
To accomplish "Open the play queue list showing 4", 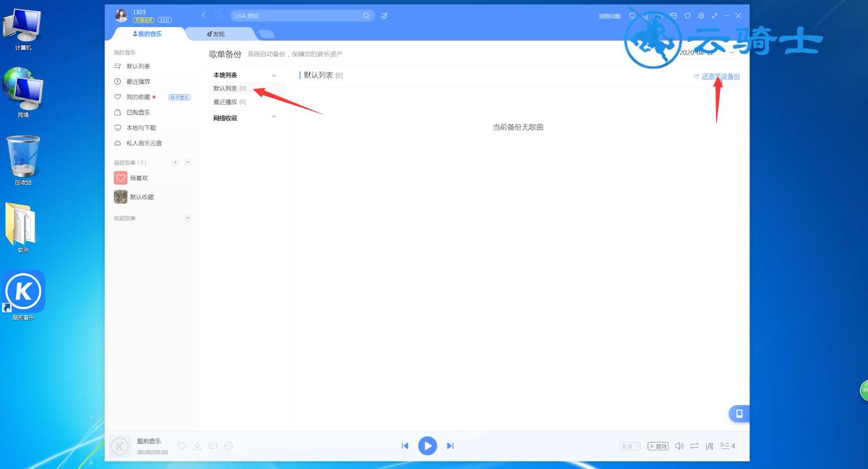I will [728, 446].
